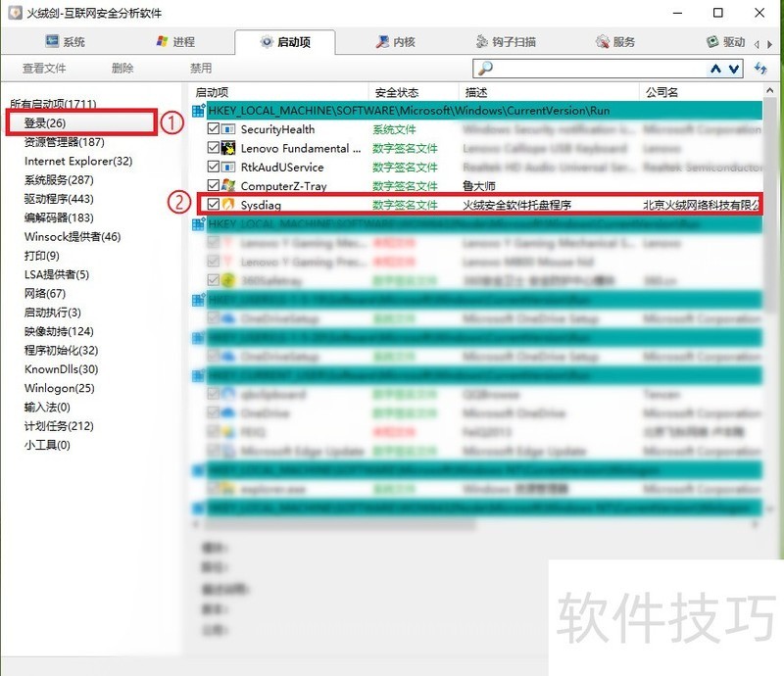Select LSA提供者(5) category
Viewport: 784px width, 676px height.
[x=57, y=274]
